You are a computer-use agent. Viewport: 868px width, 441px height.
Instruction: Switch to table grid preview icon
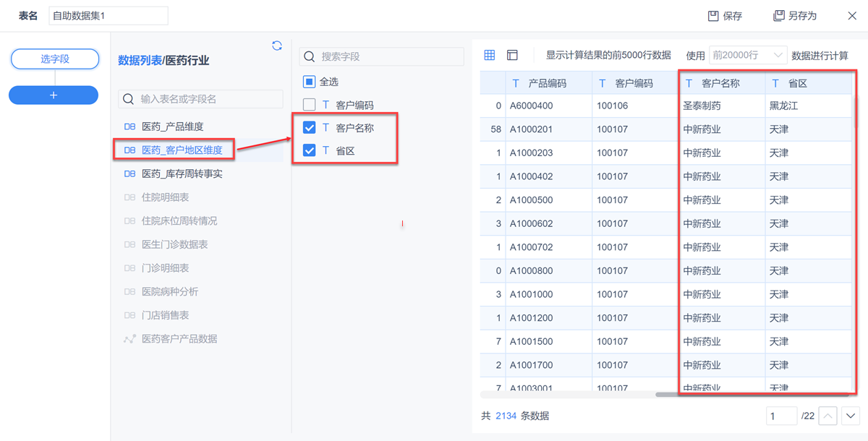coord(490,55)
